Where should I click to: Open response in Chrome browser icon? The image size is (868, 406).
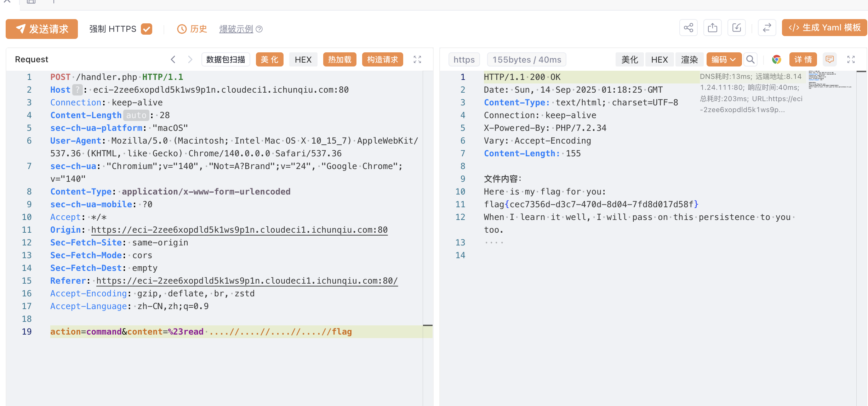(x=776, y=59)
